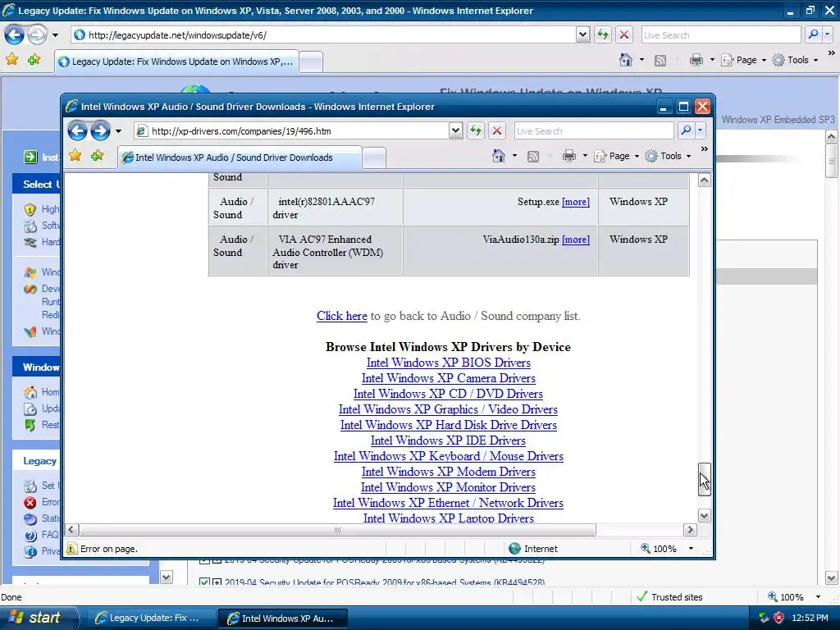The width and height of the screenshot is (840, 630).
Task: Click Stop icon in Legacy Update window
Action: [x=624, y=35]
